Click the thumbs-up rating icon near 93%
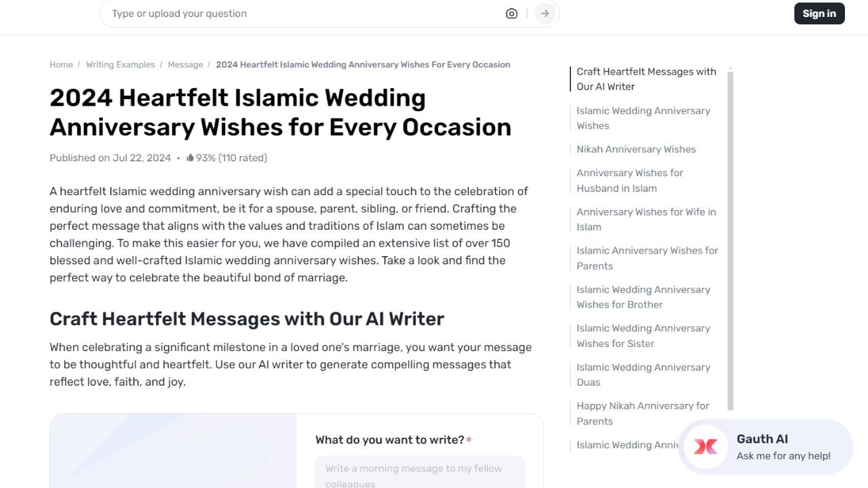The height and width of the screenshot is (488, 868). point(190,157)
